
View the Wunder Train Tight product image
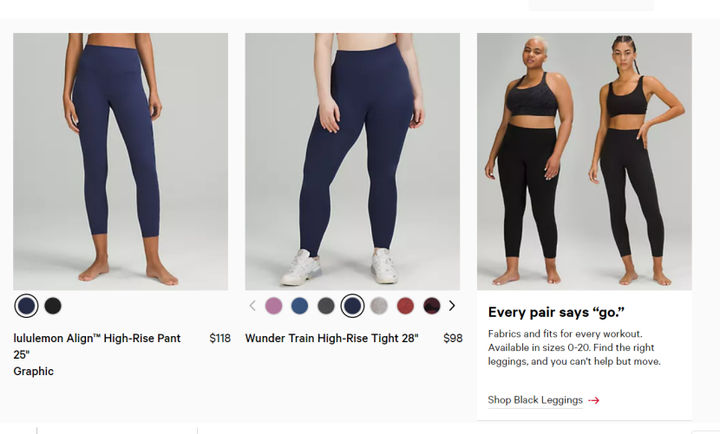352,161
